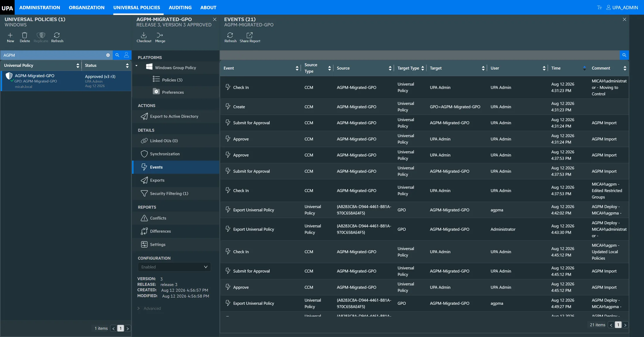
Task: Go to next page of events list
Action: (625, 325)
